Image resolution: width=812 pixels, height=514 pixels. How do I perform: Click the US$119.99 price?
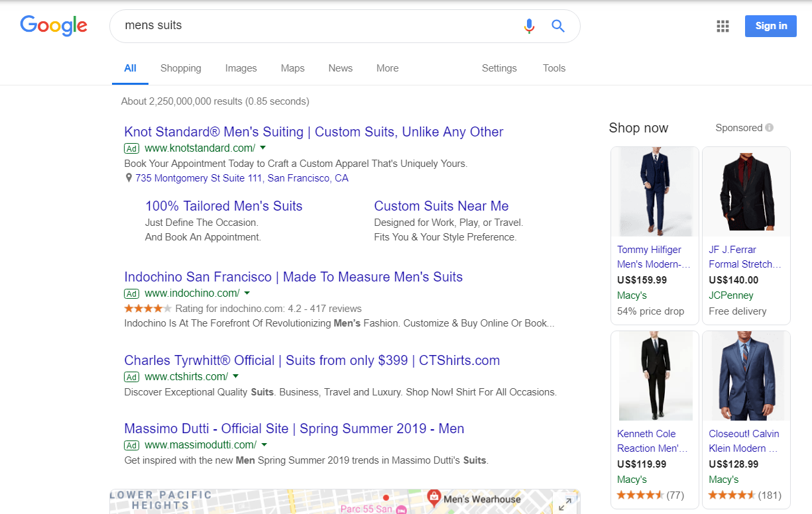pyautogui.click(x=642, y=464)
